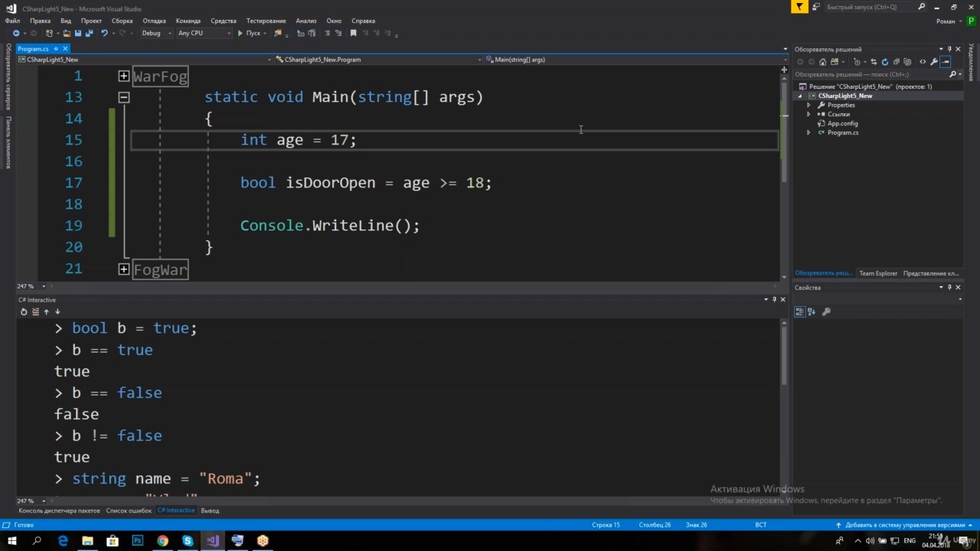Open Properties wrench icon in Solution Explorer toolbar

click(933, 62)
